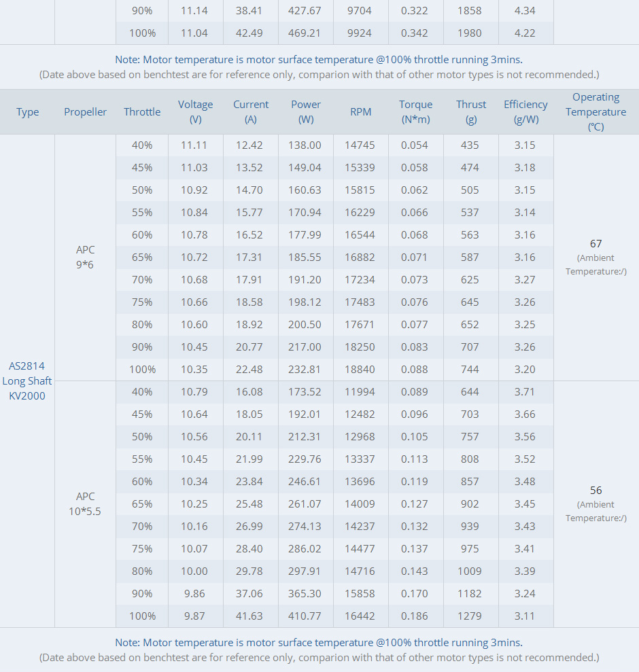Select the APC 10*5.5 propeller cell

click(x=85, y=503)
